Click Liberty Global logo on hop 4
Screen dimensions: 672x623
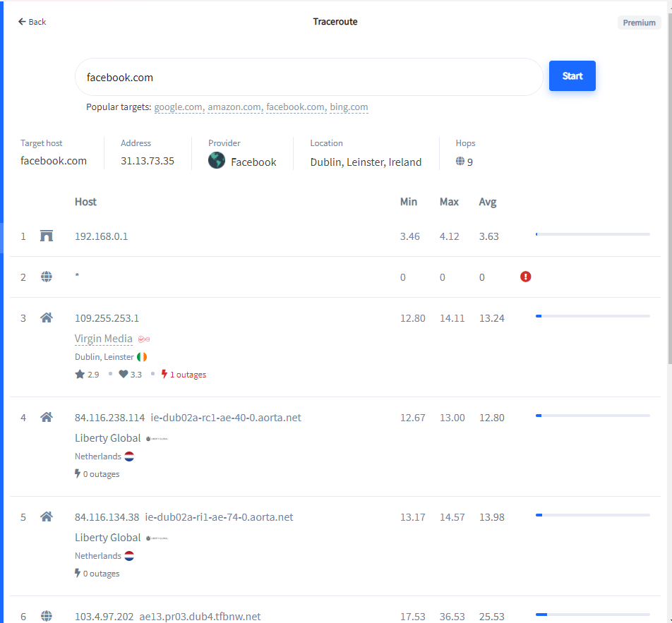click(x=157, y=439)
